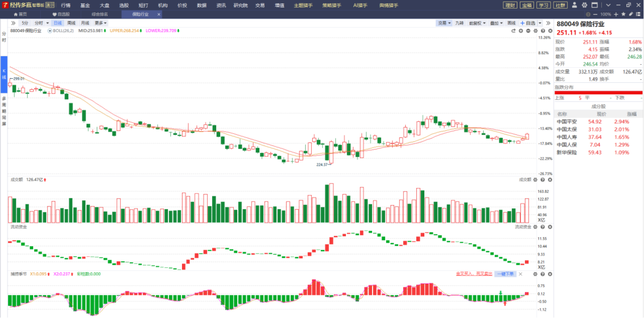The height and width of the screenshot is (318, 644).
Task: Click zoom-in plus icon on main K-line chart
Action: coord(521,31)
